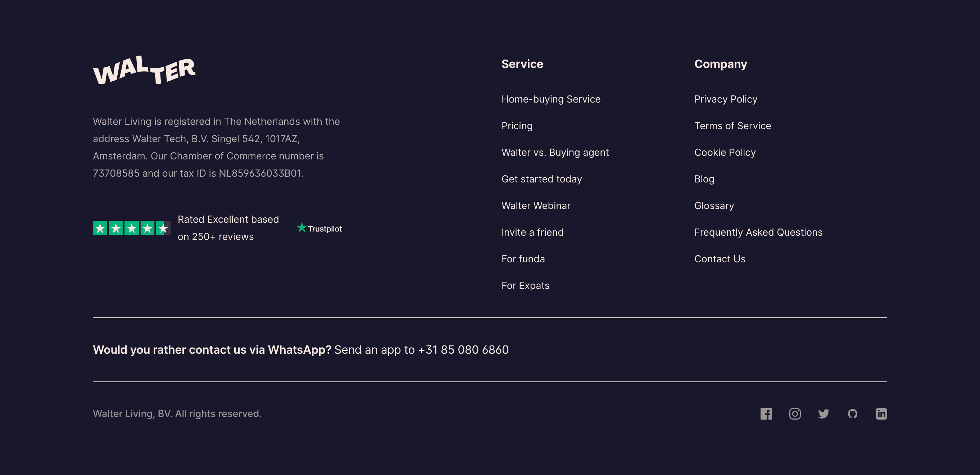This screenshot has height=475, width=980.
Task: Open Walter vs. Buying agent
Action: pyautogui.click(x=555, y=152)
